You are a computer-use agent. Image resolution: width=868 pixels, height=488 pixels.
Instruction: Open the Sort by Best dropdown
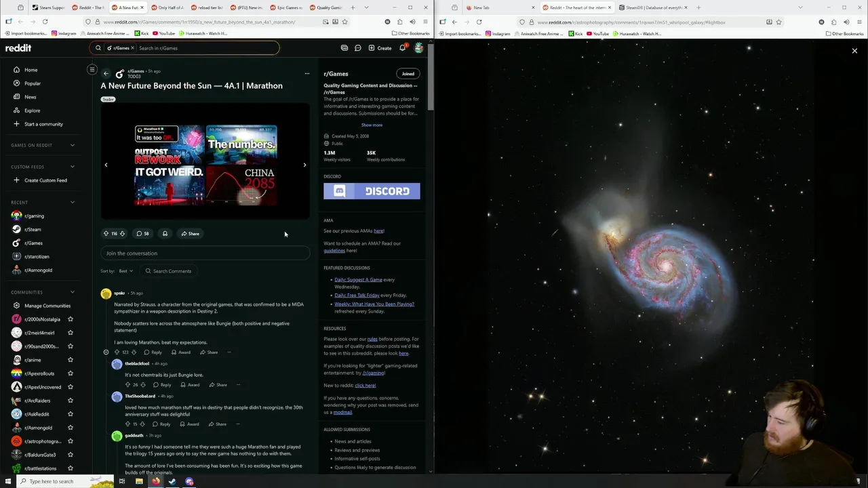click(125, 271)
